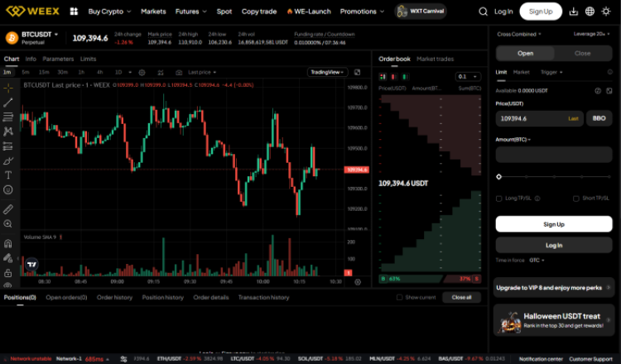Image resolution: width=621 pixels, height=364 pixels.
Task: Expand the Futures menu
Action: pyautogui.click(x=191, y=12)
